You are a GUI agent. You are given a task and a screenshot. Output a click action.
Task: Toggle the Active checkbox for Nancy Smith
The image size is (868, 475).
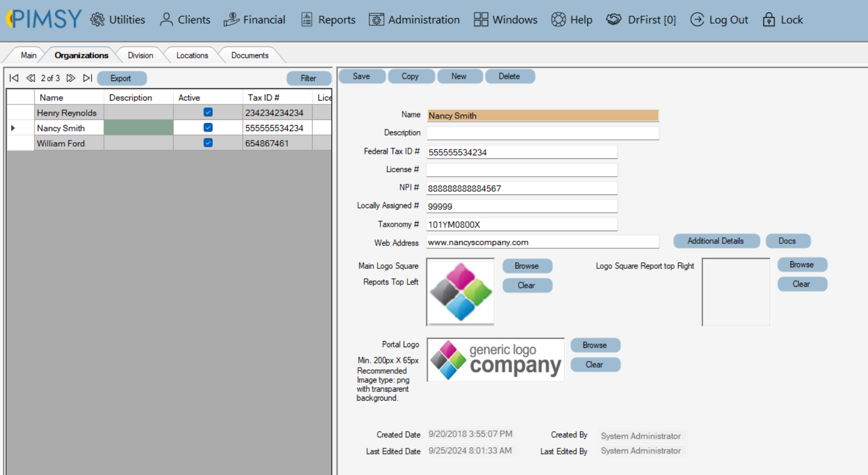click(x=208, y=127)
